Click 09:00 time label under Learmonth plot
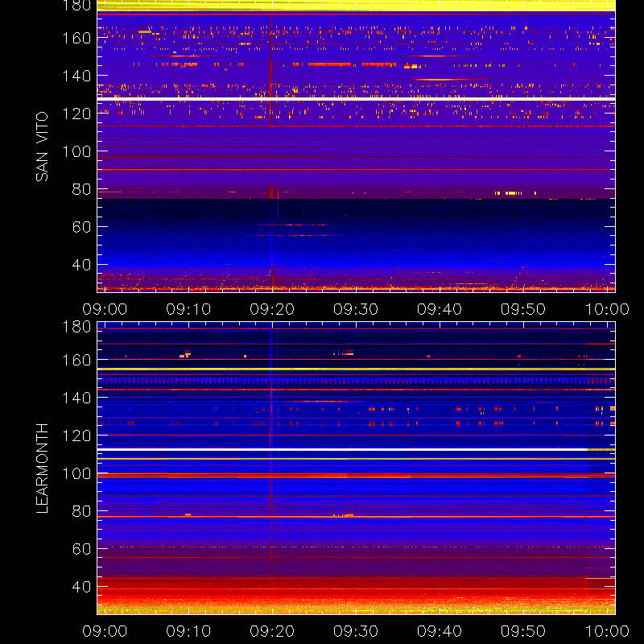The height and width of the screenshot is (644, 644). pos(105,631)
